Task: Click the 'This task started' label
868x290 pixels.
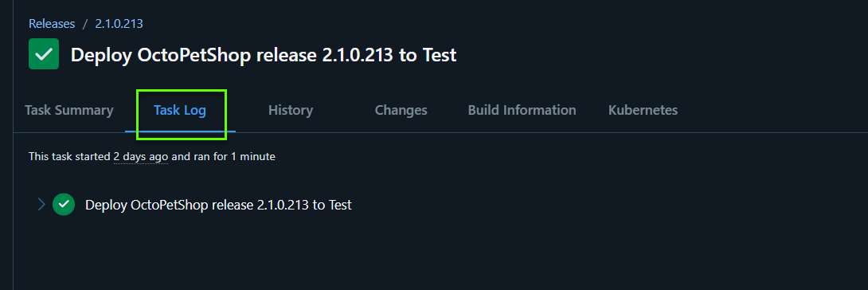Action: click(70, 157)
